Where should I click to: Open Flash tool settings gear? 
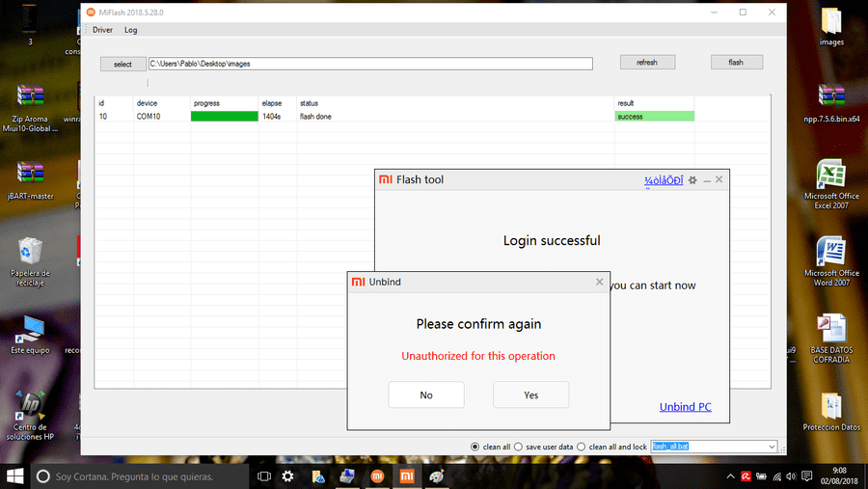tap(692, 180)
